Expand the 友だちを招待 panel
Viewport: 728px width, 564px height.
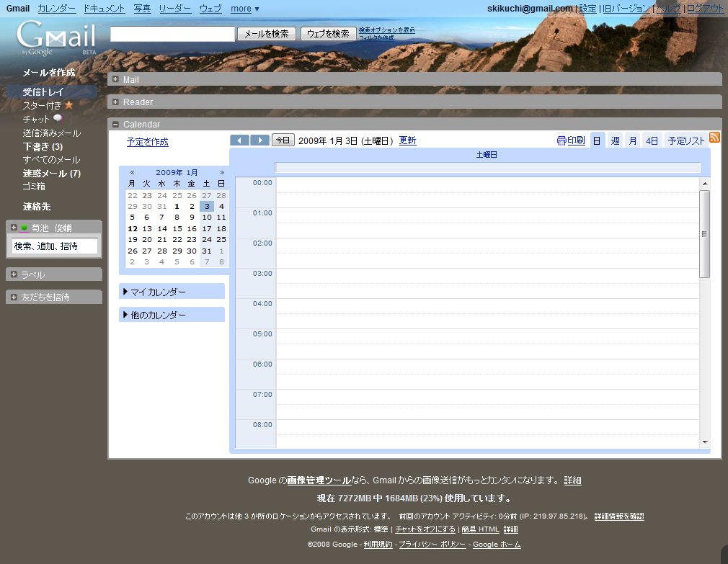(14, 297)
